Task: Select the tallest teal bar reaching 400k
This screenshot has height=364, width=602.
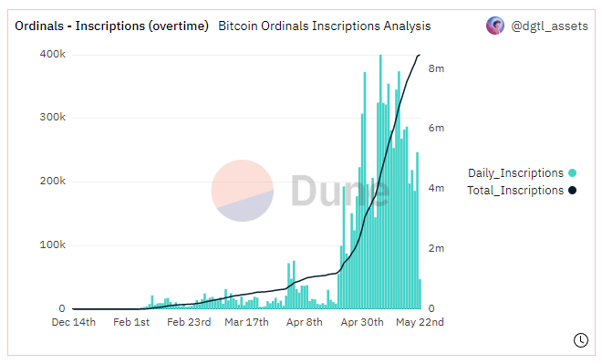Action: tap(380, 182)
